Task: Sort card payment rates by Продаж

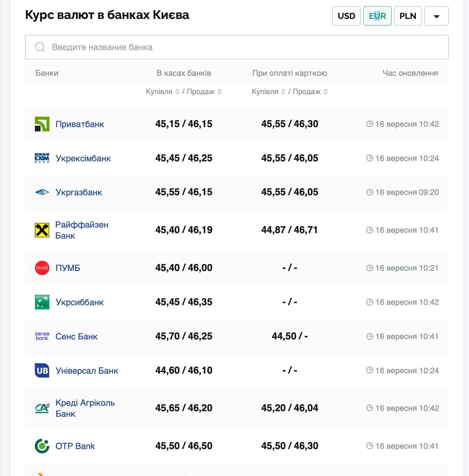Action: tap(326, 92)
